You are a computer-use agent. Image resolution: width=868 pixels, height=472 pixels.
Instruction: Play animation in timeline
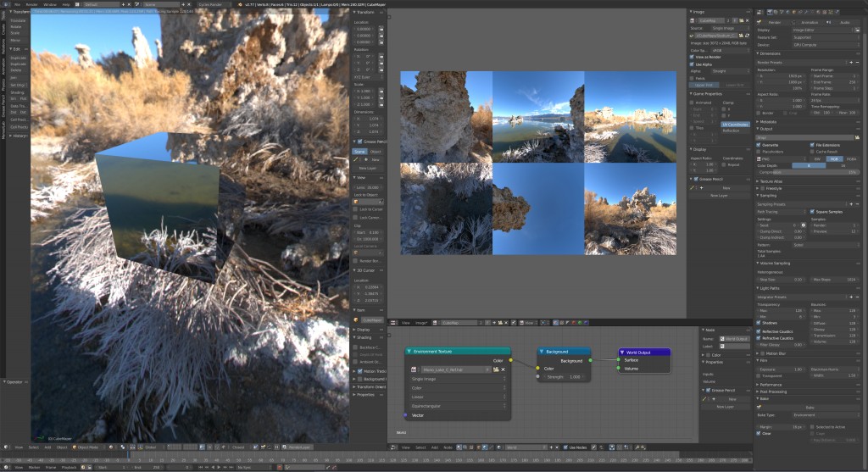pos(219,468)
